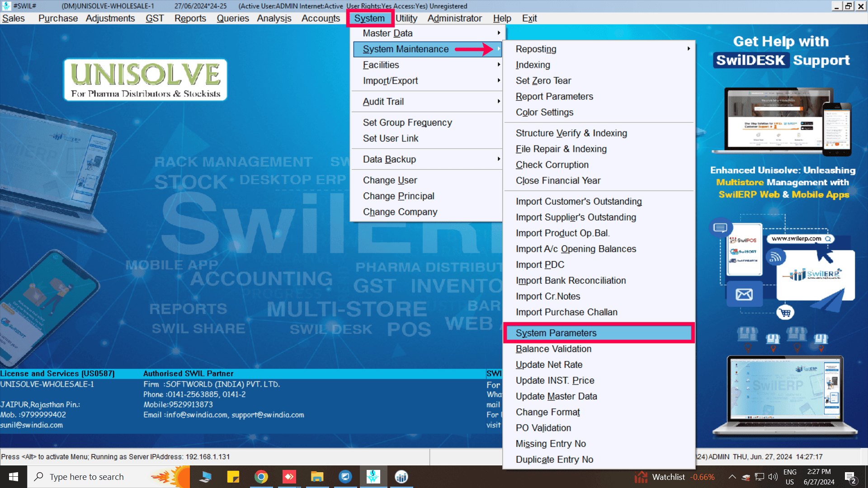Expand Facilities submenu
868x488 pixels.
tap(427, 65)
